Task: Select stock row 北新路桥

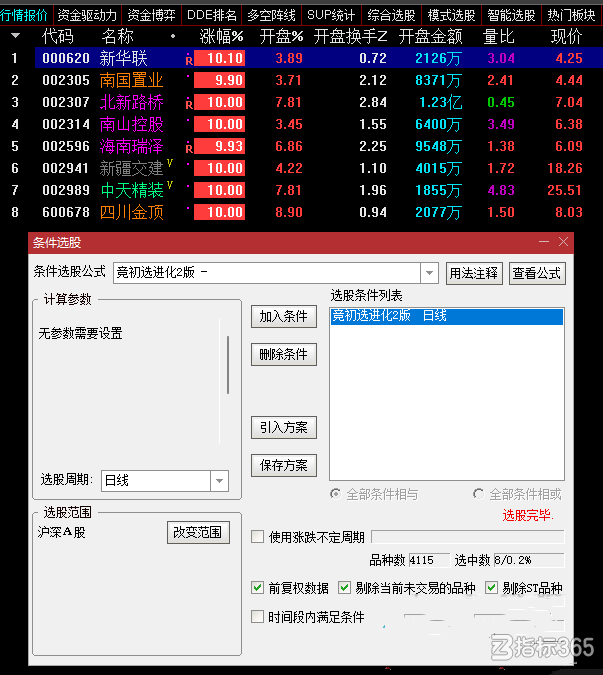Action: (x=301, y=102)
